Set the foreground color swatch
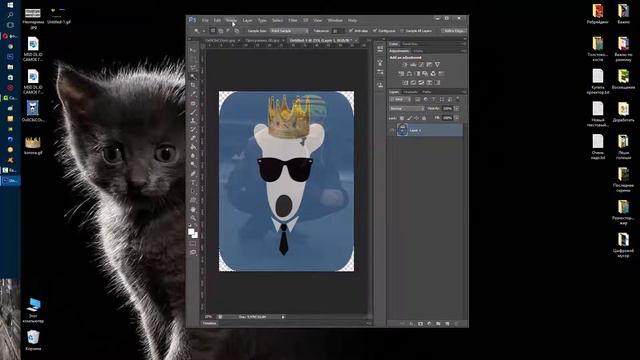This screenshot has width=640, height=360. (x=191, y=231)
